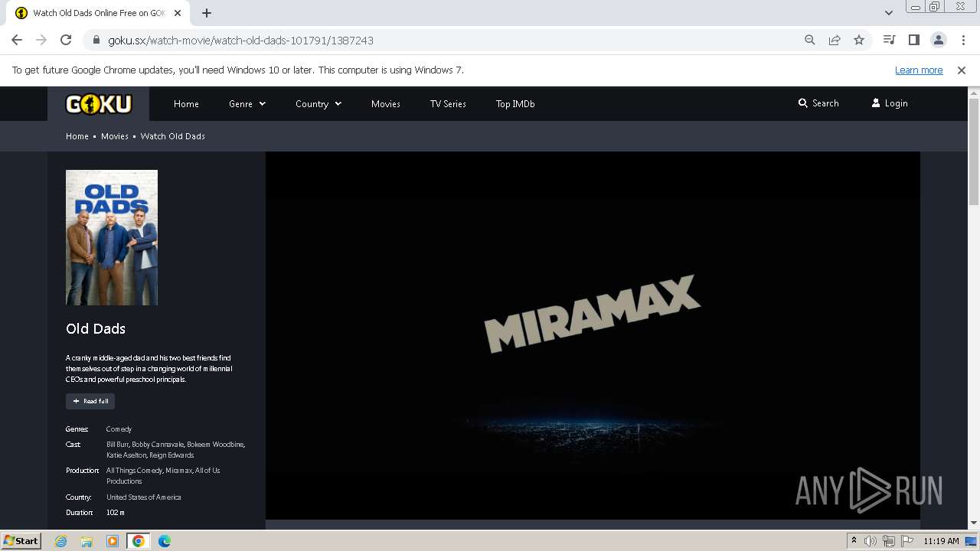This screenshot has height=551, width=980.
Task: Click the video player showing the Miramax logo
Action: point(593,335)
